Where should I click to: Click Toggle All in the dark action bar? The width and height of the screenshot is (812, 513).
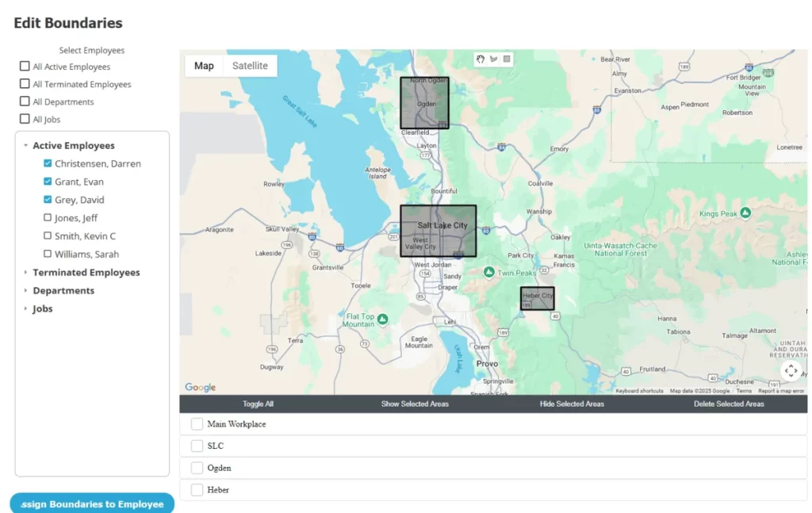(x=258, y=404)
